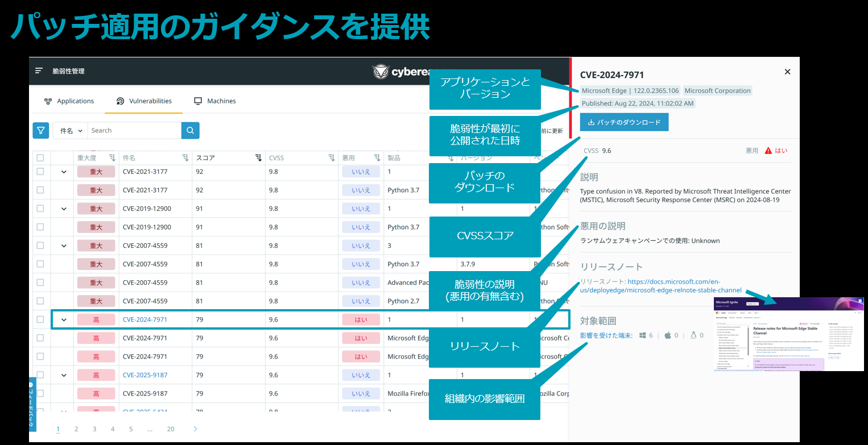868x445 pixels.
Task: Check the box for first CVE-2021-3177 row
Action: [x=40, y=172]
